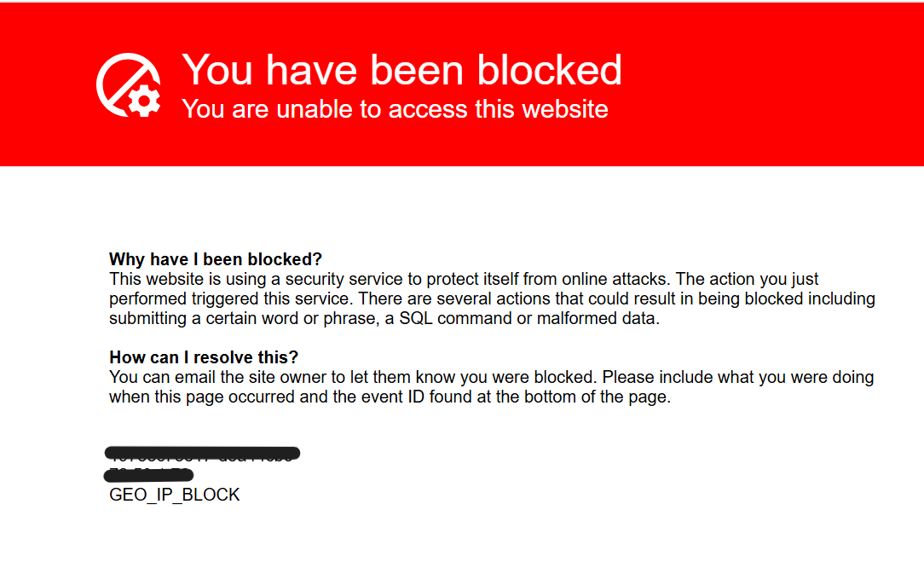This screenshot has width=924, height=568.
Task: Click the longer redacted event ID bar
Action: (202, 453)
